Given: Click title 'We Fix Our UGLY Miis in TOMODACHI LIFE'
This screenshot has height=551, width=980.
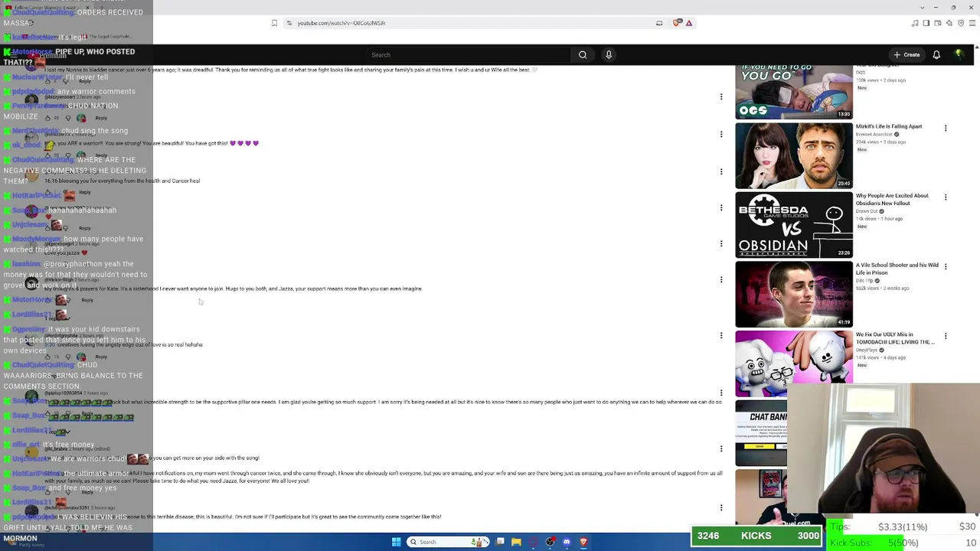Looking at the screenshot, I should pos(896,338).
